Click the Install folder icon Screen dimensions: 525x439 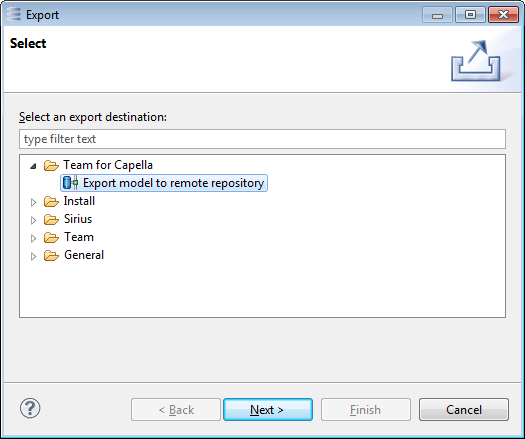point(51,201)
